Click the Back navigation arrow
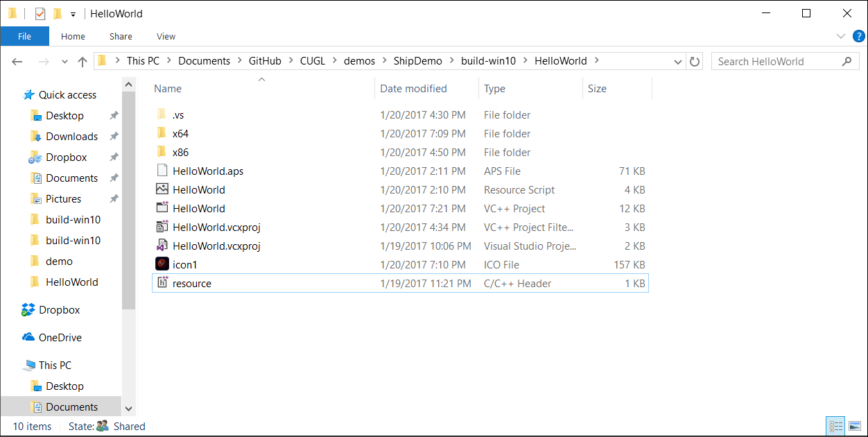This screenshot has width=868, height=437. [x=18, y=61]
